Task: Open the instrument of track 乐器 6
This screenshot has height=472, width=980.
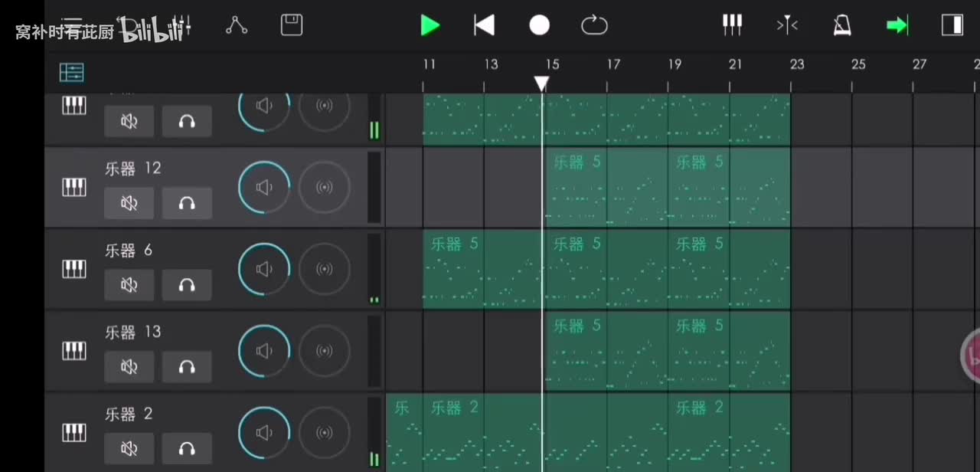Action: click(x=74, y=269)
